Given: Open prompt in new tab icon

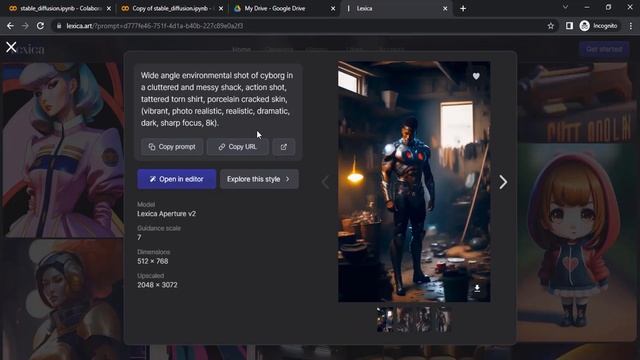Looking at the screenshot, I should point(284,147).
